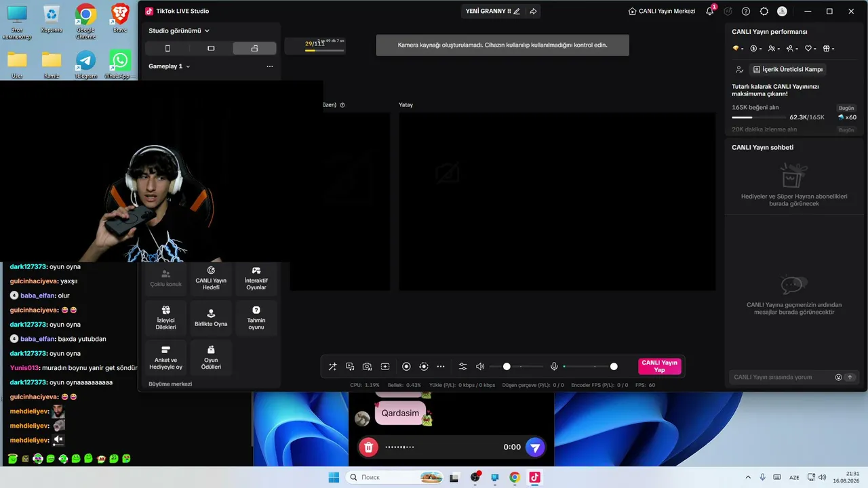Open Gameplay 1 scene more options
This screenshot has height=488, width=868.
pos(270,66)
